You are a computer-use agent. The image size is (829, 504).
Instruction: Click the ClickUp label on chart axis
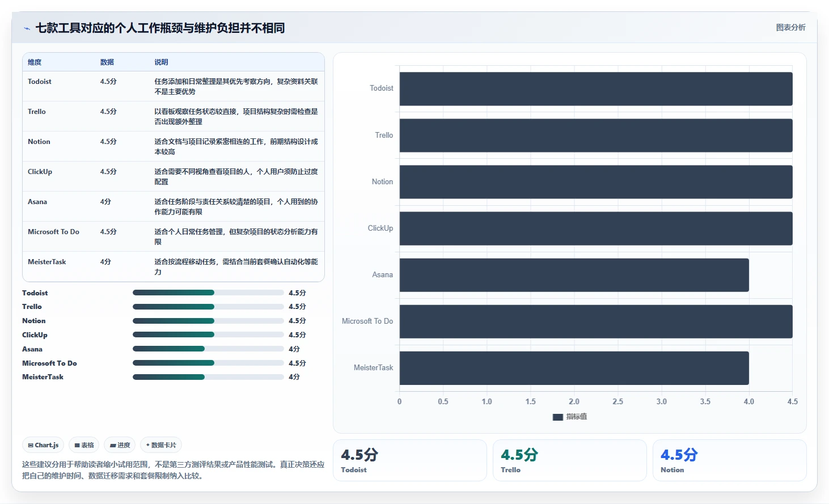380,228
